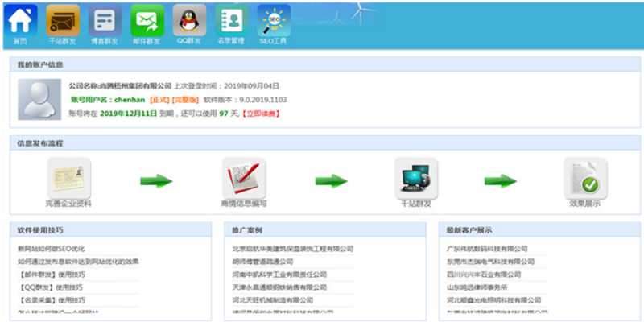The image size is (644, 322).
Task: Open 【名录采集】使用技巧 tip
Action: coord(52,299)
